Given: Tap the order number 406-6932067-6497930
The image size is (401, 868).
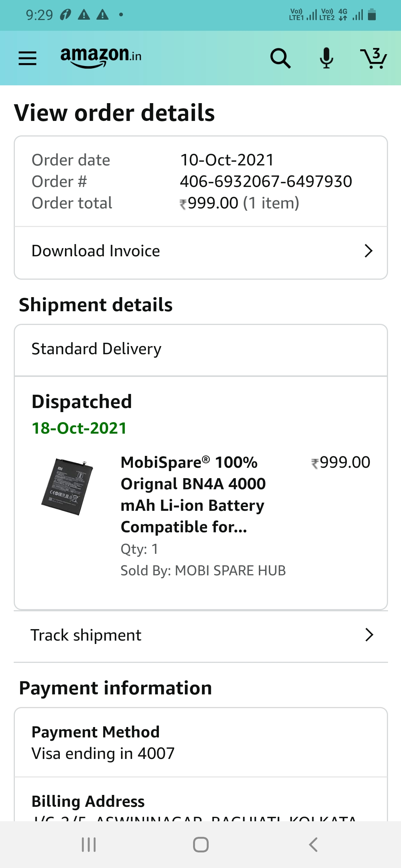Looking at the screenshot, I should point(266,181).
